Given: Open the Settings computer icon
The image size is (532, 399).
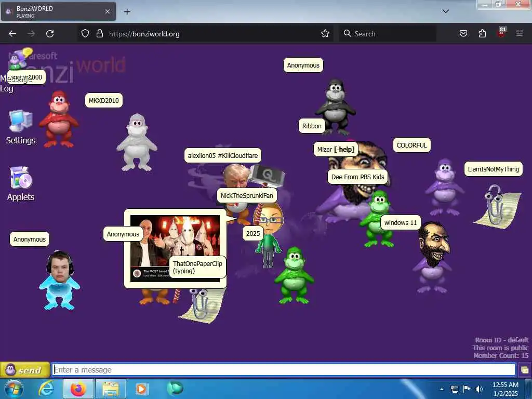Looking at the screenshot, I should coord(21,122).
